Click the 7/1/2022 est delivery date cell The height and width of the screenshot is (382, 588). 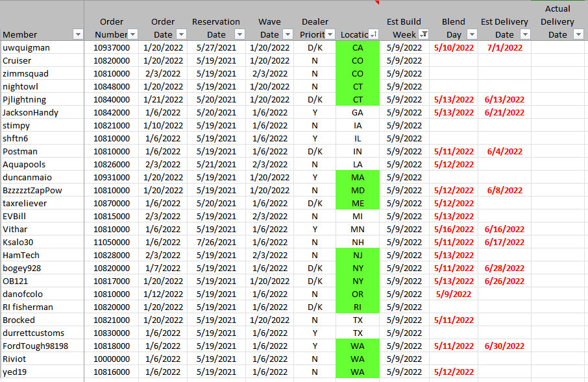[504, 47]
